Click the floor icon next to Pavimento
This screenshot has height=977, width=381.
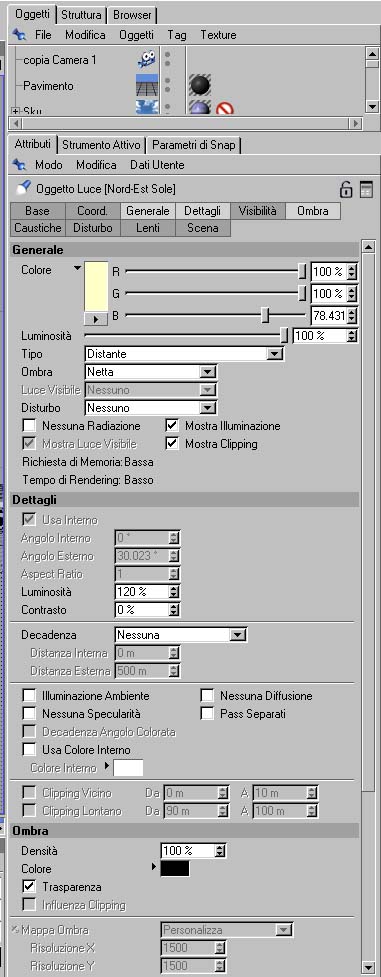(x=146, y=85)
